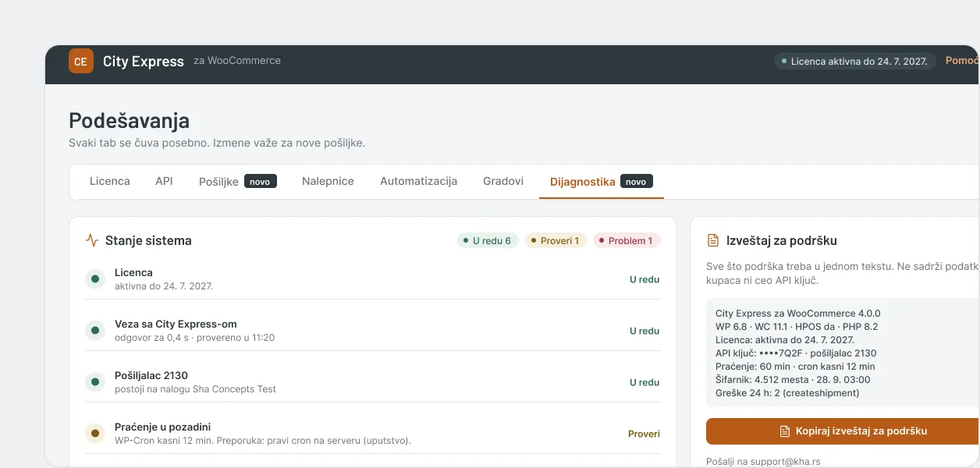
Task: Click the 'Šifarnik: 4.512 mesta' report line
Action: [x=793, y=380]
